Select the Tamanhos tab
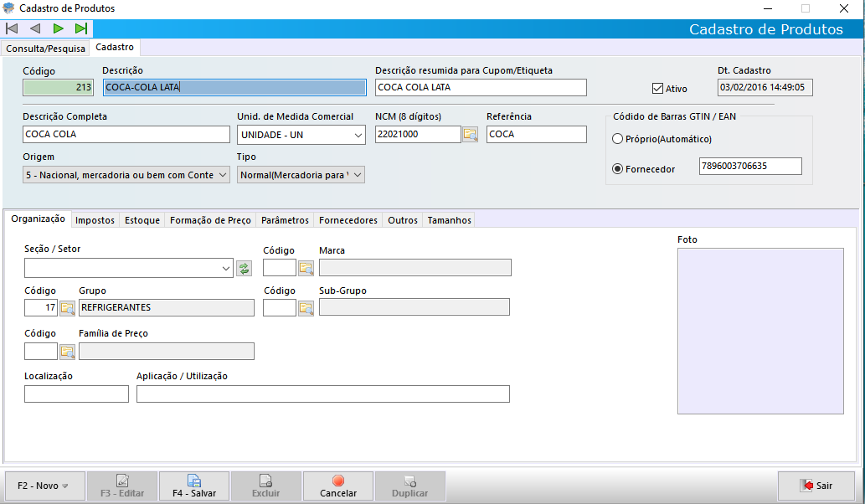Screen dimensions: 865x504 [x=450, y=220]
